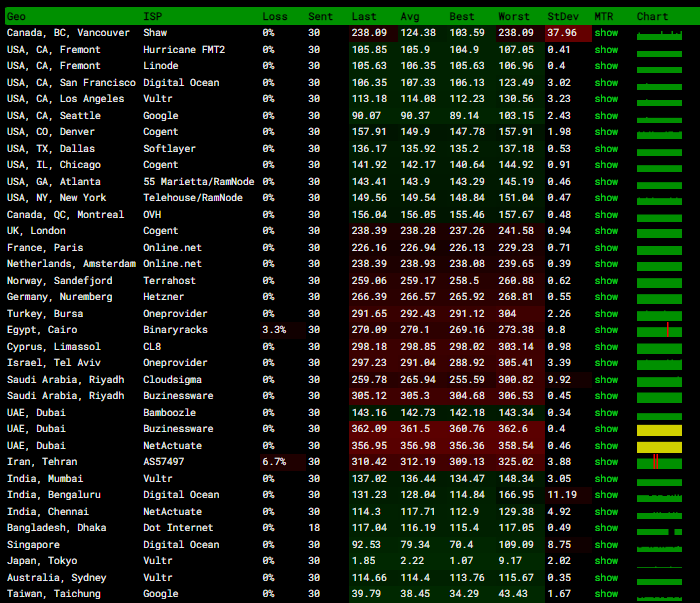
Task: Open 'show' link for San Francisco row
Action: pyautogui.click(x=606, y=83)
